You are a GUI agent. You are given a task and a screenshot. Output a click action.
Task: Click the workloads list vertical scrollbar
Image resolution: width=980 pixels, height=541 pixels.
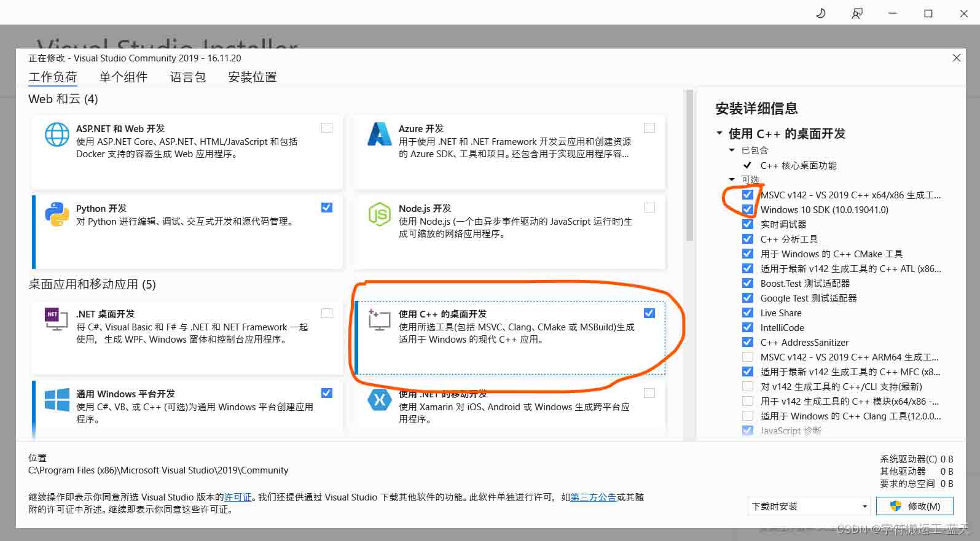coord(689,166)
